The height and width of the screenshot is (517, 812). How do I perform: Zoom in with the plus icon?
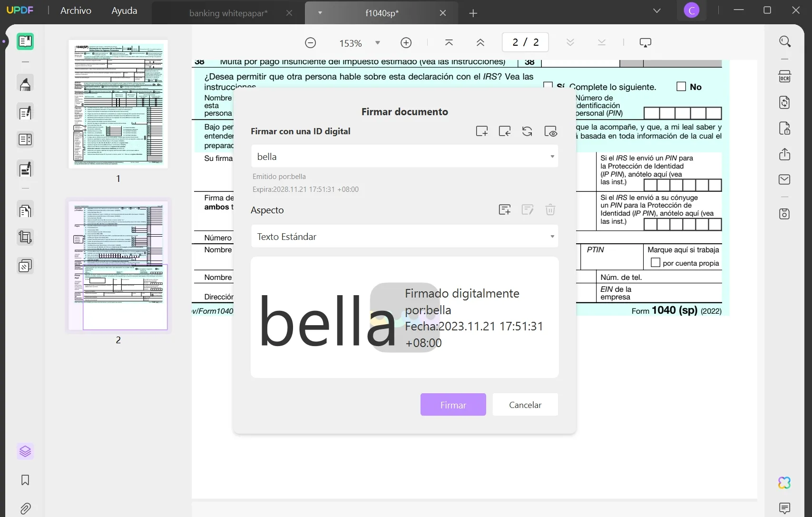(x=406, y=43)
